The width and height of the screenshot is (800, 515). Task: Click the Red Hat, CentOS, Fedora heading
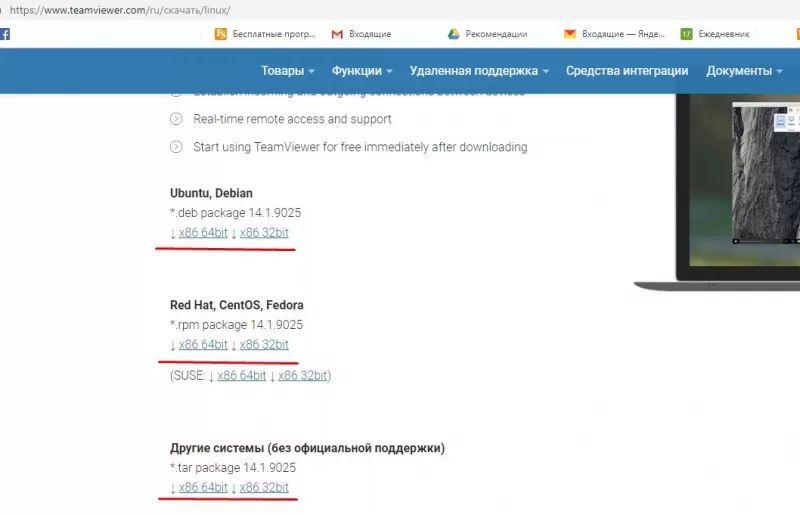click(237, 305)
